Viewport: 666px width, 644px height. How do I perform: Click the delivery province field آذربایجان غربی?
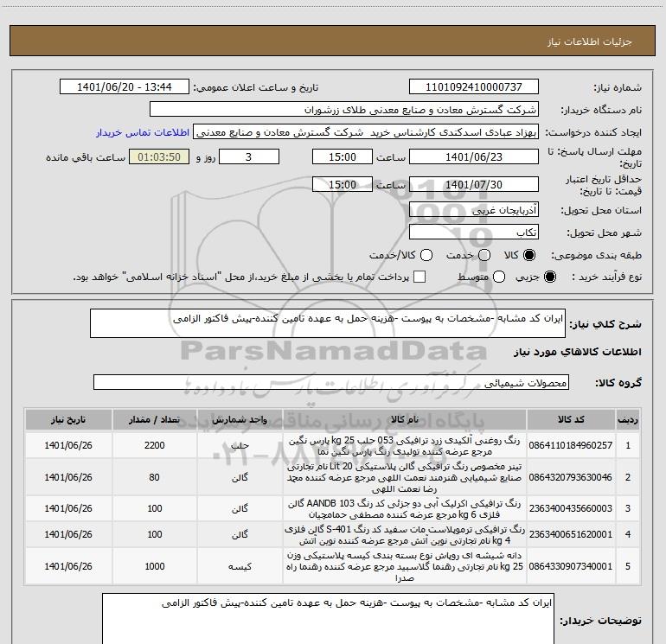pyautogui.click(x=474, y=210)
